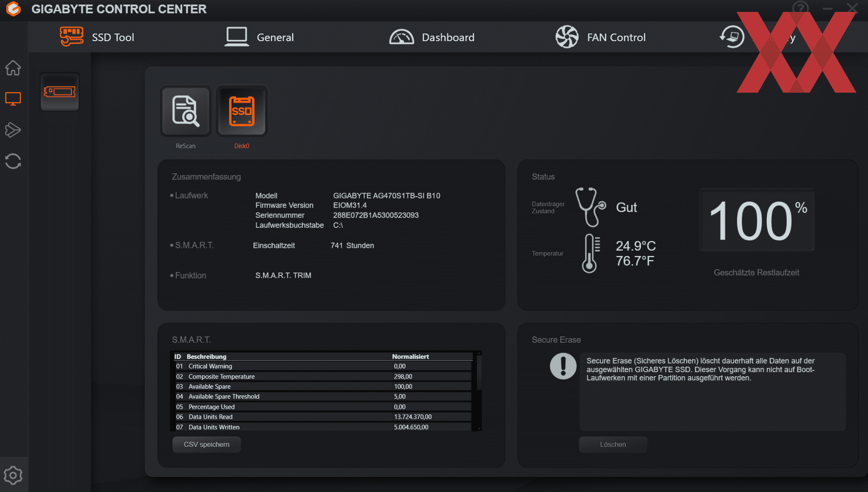This screenshot has width=868, height=492.
Task: Click the CSV speichern button
Action: tap(207, 445)
